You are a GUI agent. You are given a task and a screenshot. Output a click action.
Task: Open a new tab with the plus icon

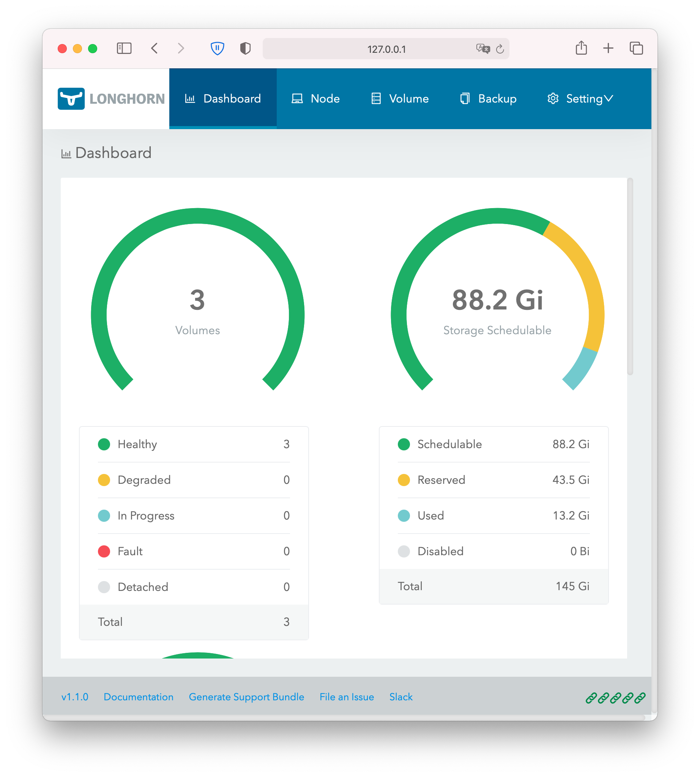click(608, 49)
